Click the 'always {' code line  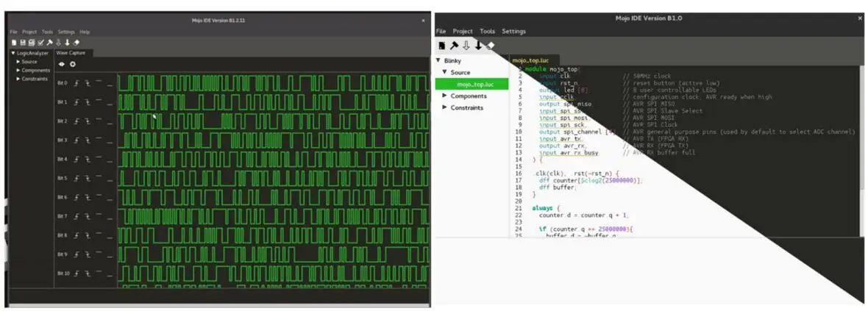[545, 208]
